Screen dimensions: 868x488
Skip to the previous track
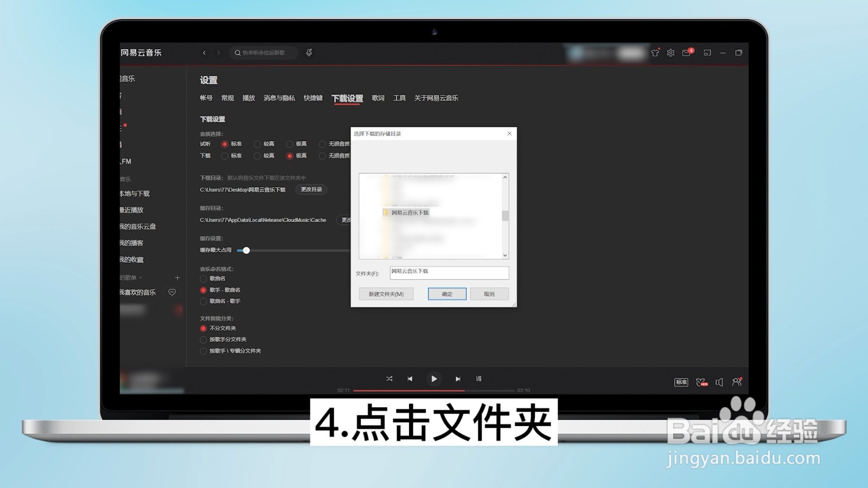point(410,379)
